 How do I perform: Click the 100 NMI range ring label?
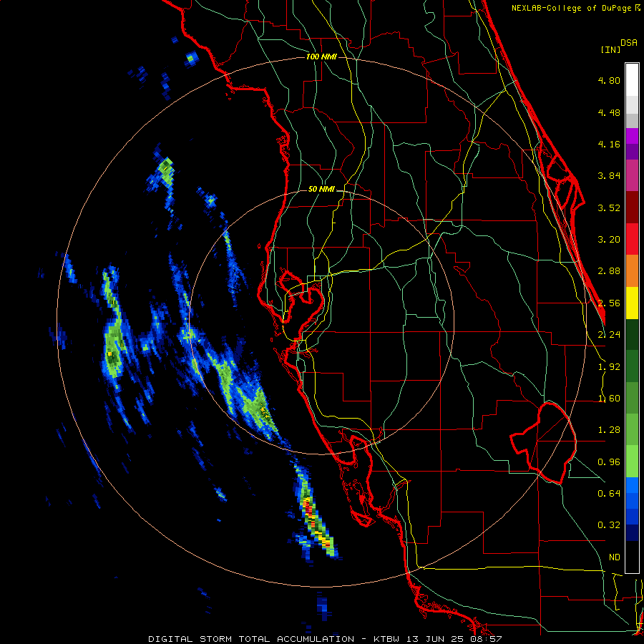321,57
